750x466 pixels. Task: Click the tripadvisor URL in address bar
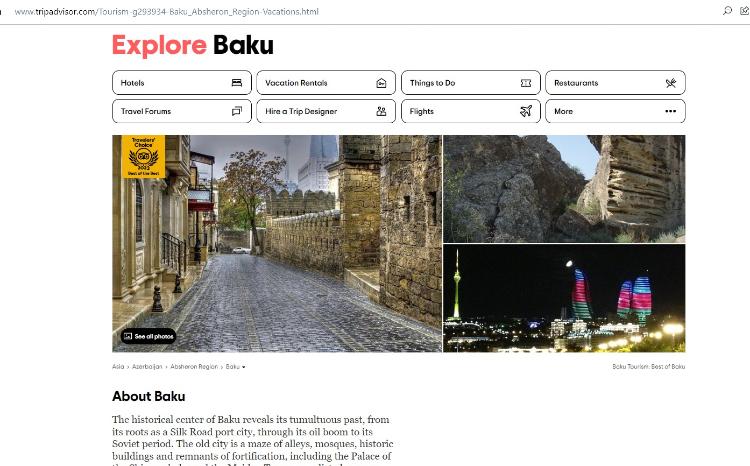(165, 12)
